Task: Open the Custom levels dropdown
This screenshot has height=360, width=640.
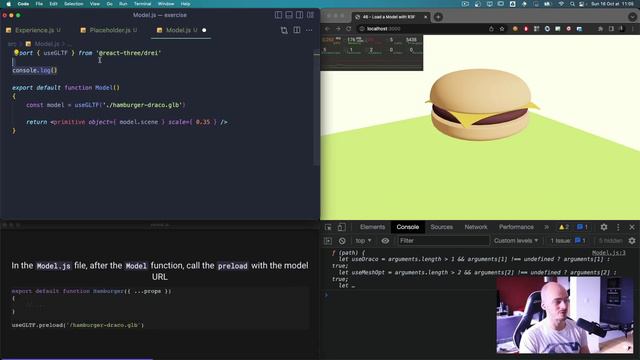Action: tap(516, 241)
